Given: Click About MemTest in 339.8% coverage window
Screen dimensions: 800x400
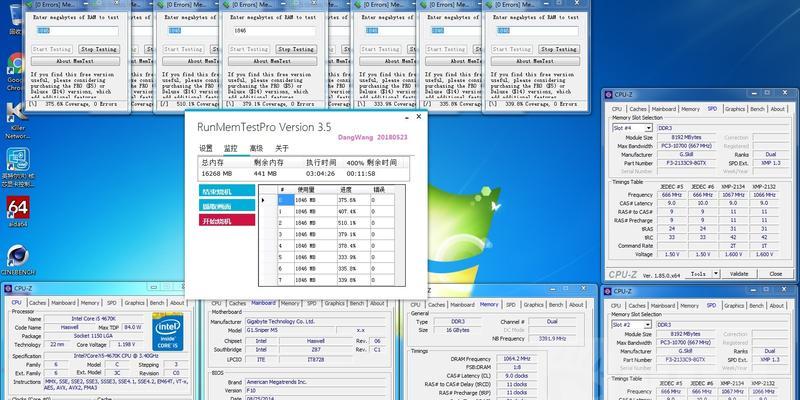Looking at the screenshot, I should tap(535, 61).
